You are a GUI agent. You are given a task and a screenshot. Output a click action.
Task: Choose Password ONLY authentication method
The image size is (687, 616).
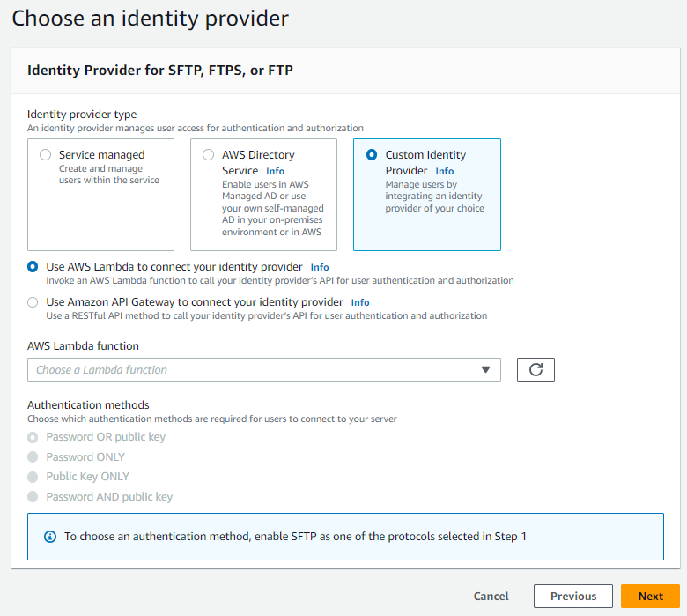(33, 457)
